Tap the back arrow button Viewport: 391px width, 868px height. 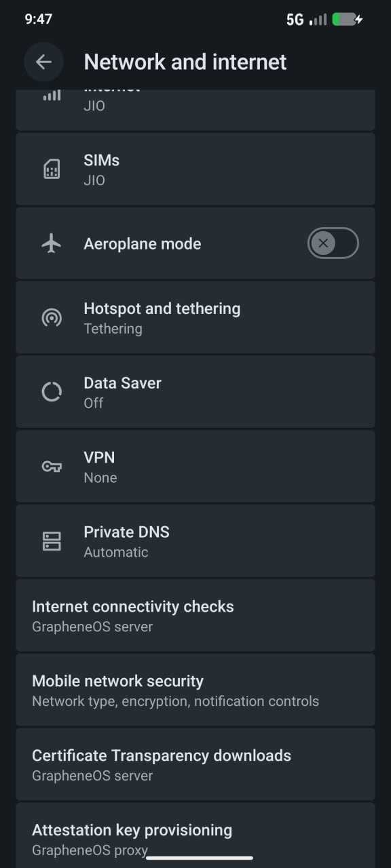[x=43, y=62]
